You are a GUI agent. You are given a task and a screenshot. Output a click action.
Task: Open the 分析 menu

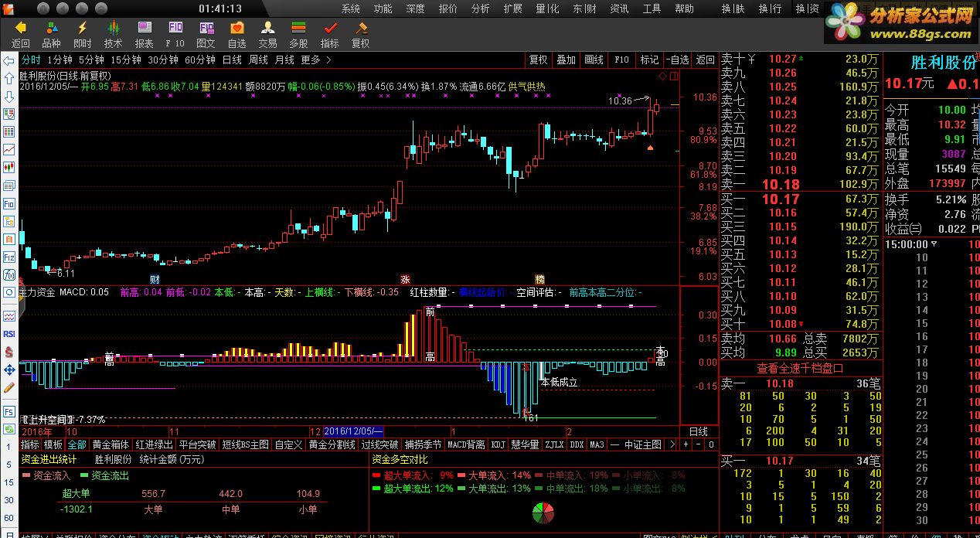point(480,9)
